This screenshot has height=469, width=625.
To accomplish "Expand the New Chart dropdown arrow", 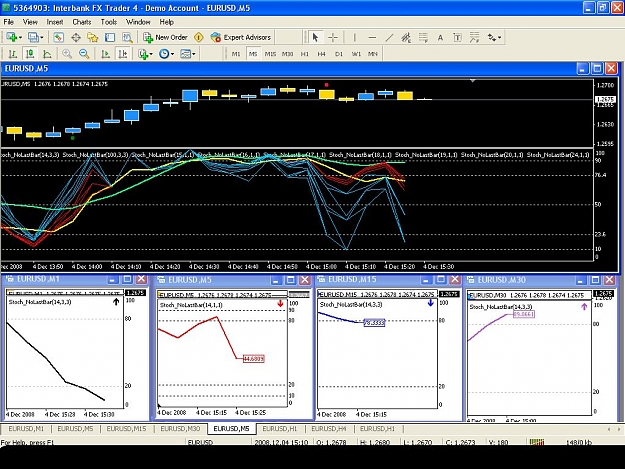I will 20,37.
